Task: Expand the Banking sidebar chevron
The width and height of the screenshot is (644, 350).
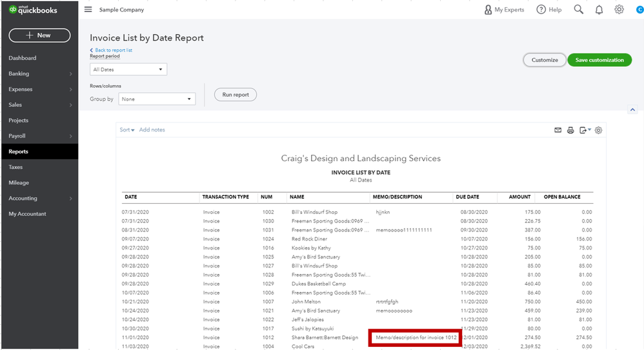Action: pos(70,74)
